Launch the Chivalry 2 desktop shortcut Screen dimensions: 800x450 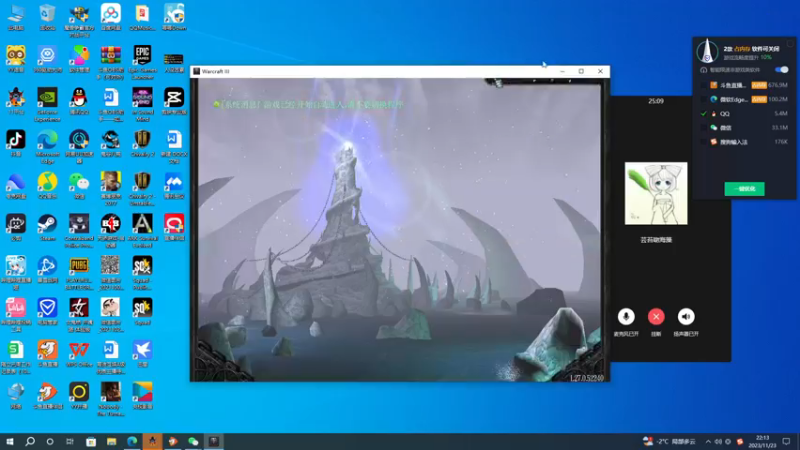point(142,143)
